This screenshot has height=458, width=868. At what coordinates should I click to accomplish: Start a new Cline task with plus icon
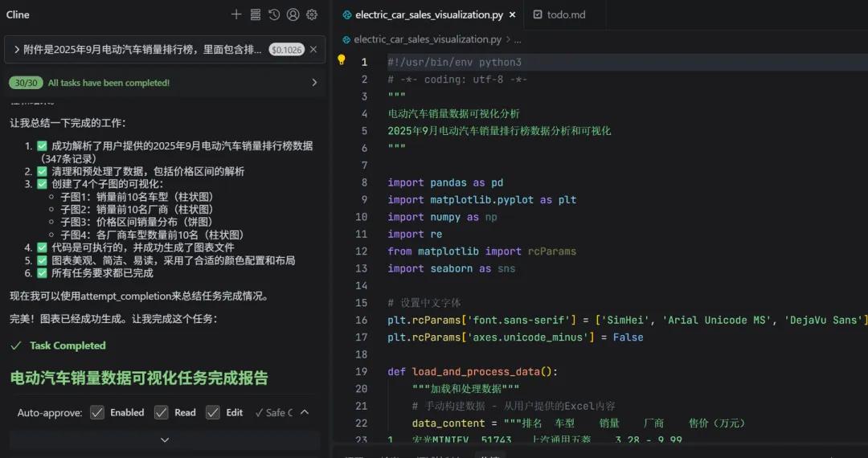(236, 15)
